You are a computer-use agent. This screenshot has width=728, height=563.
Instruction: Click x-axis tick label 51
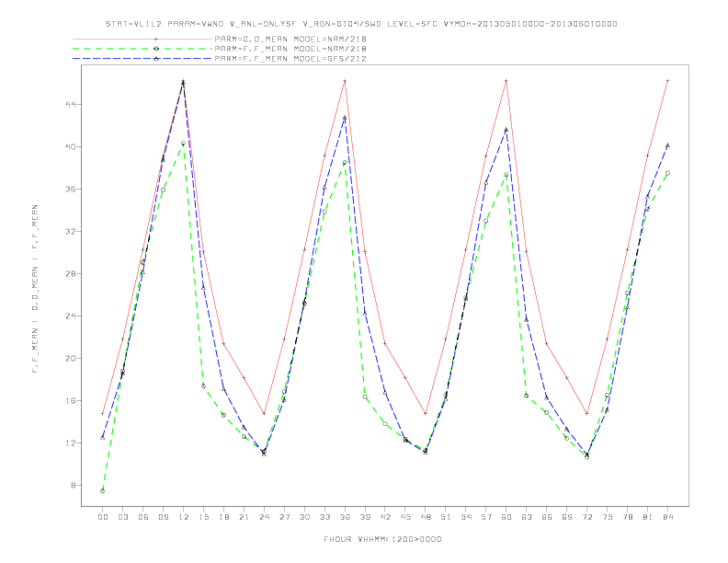pyautogui.click(x=446, y=517)
